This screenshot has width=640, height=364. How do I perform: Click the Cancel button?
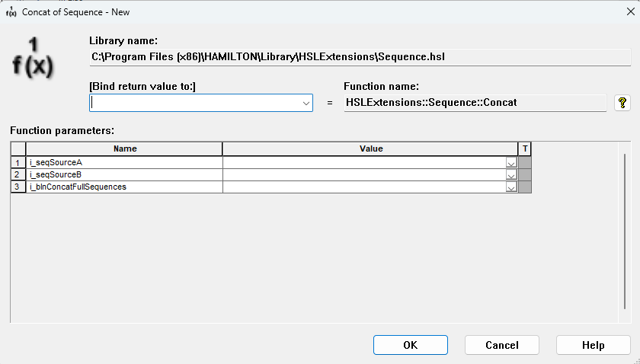(501, 345)
